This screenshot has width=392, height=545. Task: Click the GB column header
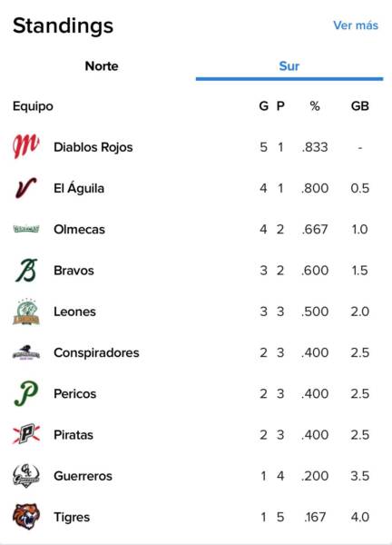pos(359,106)
